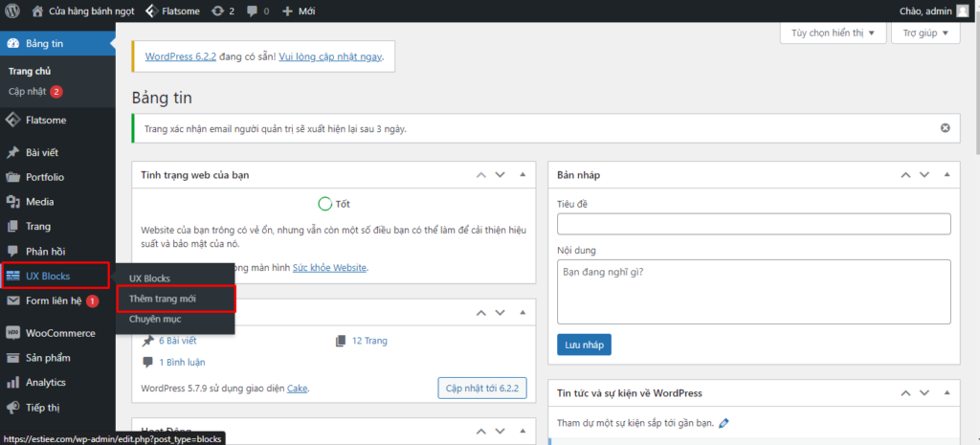The image size is (980, 445).
Task: Click the Nội dung draft text area
Action: tap(753, 292)
